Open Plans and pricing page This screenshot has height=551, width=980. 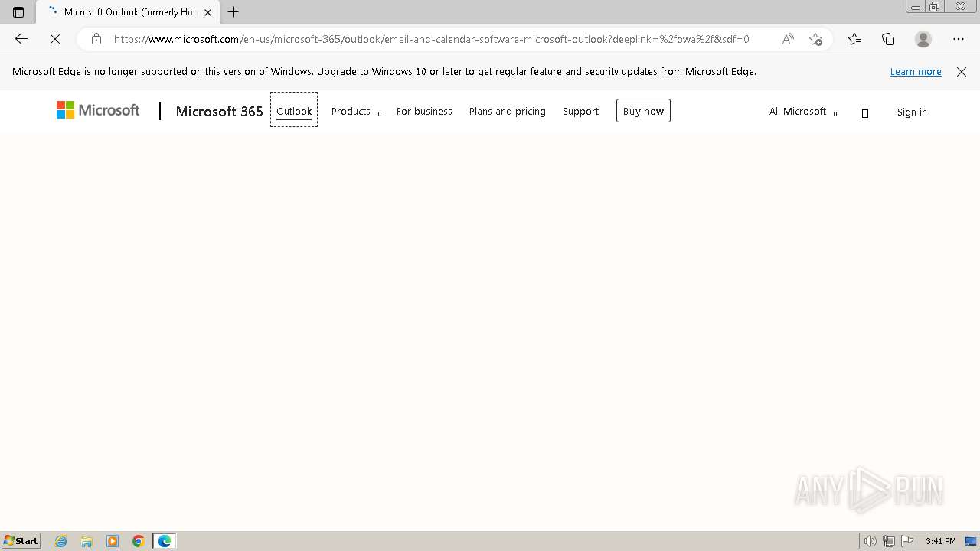(x=507, y=112)
